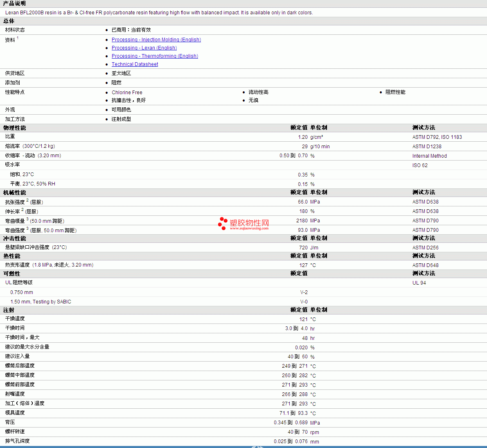The image size is (487, 448).
Task: Select the 热性能 section header
Action: [x=11, y=256]
